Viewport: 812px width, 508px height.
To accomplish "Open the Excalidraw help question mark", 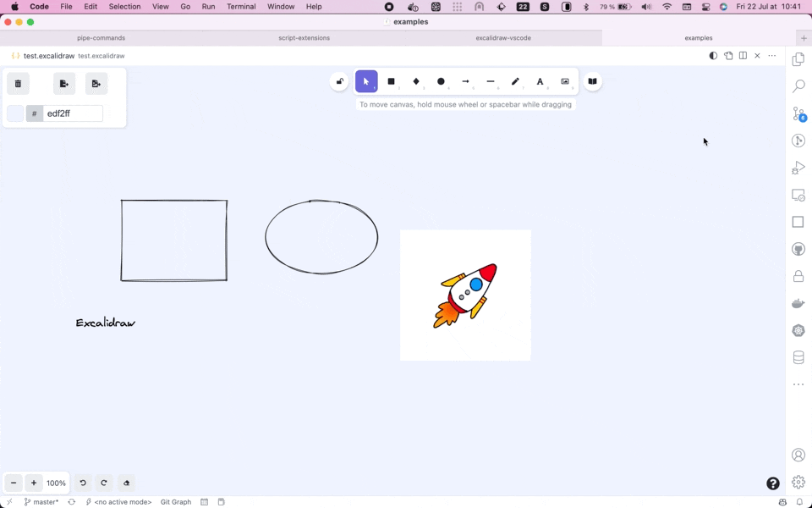I will point(772,483).
